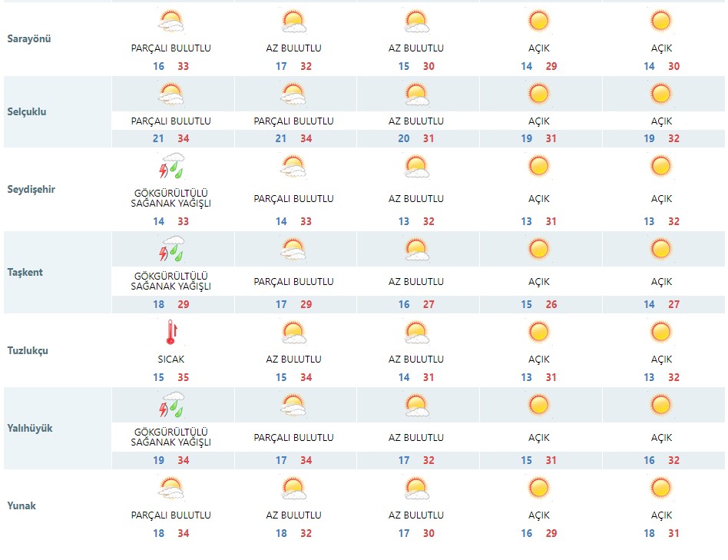Screen dimensions: 728x560
Task: Click Selçuklu's last clear sun icon
Action: click(x=661, y=94)
